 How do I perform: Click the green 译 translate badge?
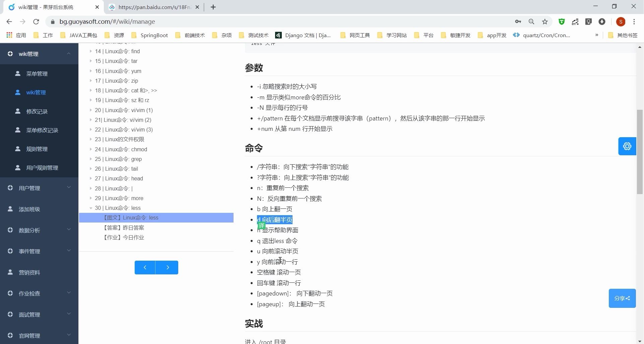coord(261,226)
